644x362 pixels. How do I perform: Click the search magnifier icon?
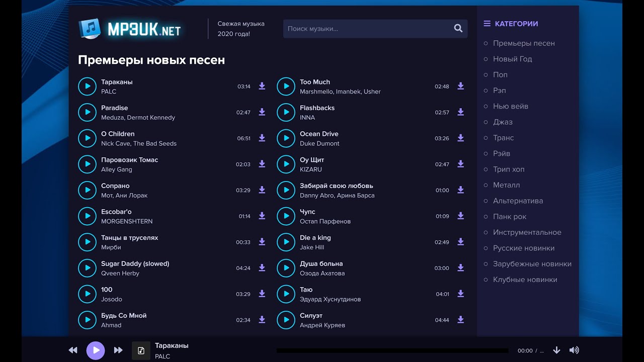(x=458, y=29)
